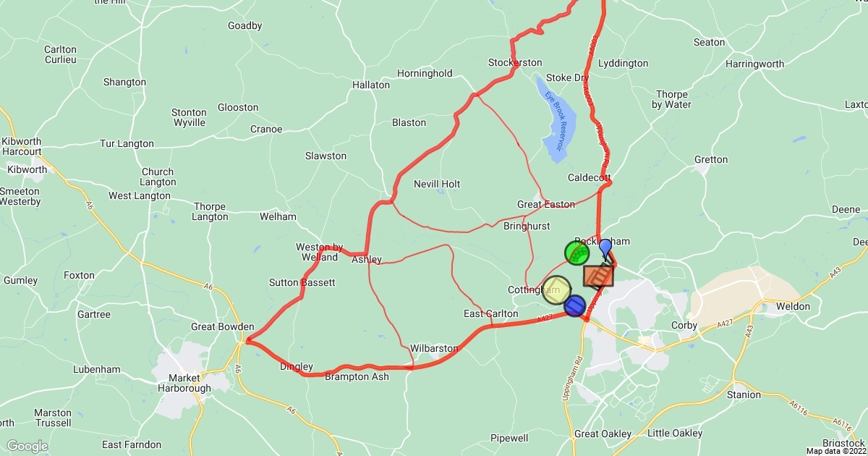Select the yellow diamond circle marker over Cottingham
Image resolution: width=868 pixels, height=456 pixels.
[556, 290]
